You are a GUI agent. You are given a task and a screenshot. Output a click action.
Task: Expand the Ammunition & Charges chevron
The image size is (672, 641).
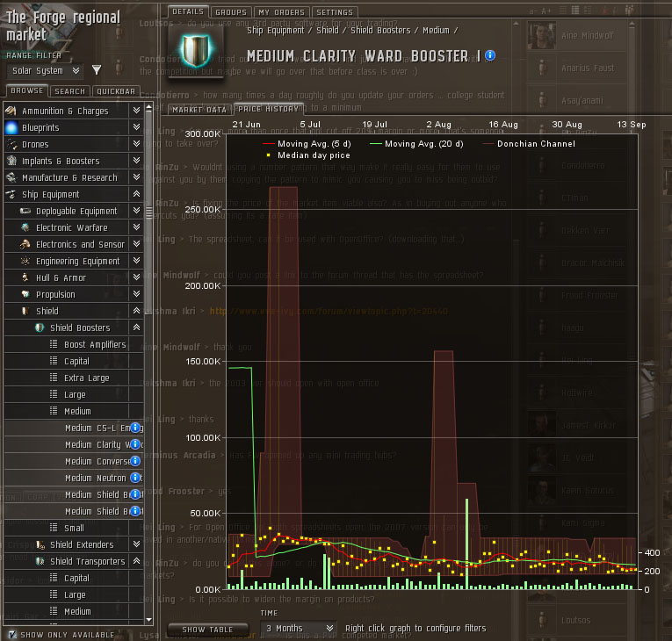pyautogui.click(x=136, y=111)
